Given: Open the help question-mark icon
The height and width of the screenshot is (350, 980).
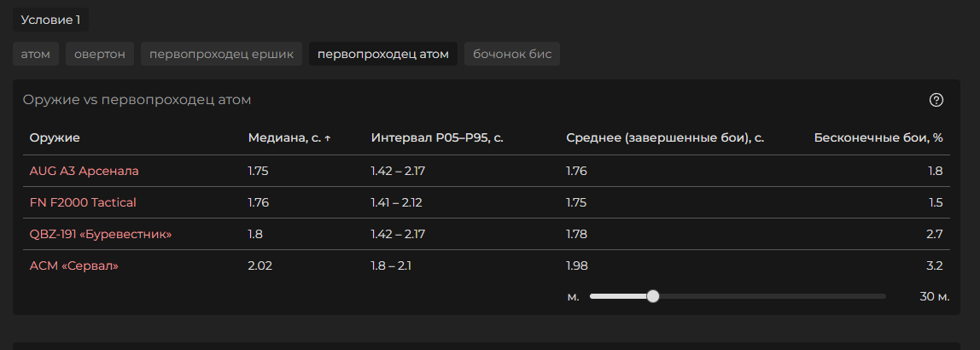Looking at the screenshot, I should [x=936, y=100].
